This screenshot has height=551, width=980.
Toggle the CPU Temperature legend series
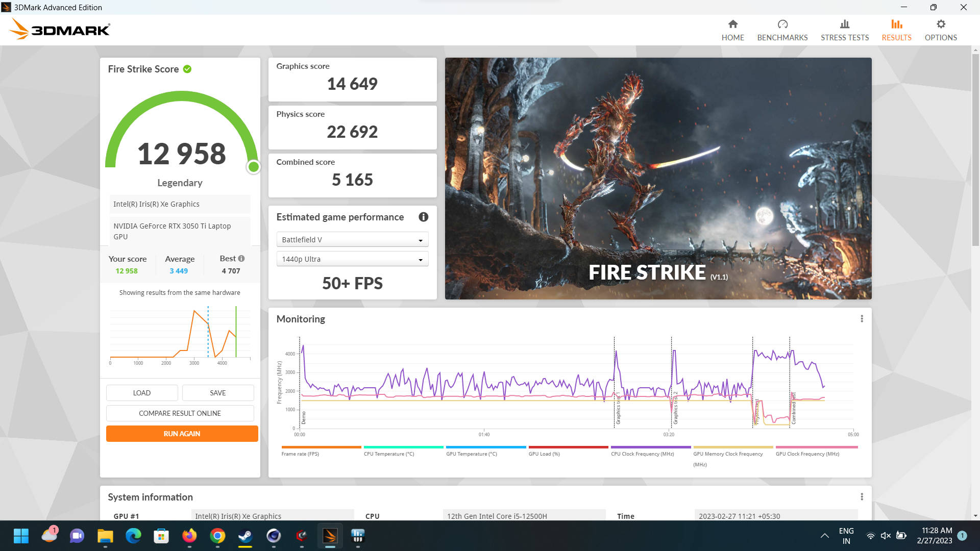click(388, 454)
